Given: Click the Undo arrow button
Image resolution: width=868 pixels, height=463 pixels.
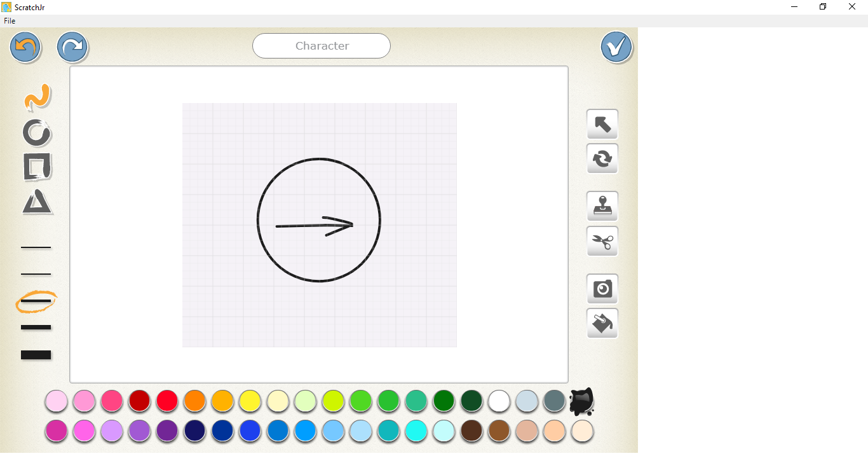Looking at the screenshot, I should click(x=25, y=47).
